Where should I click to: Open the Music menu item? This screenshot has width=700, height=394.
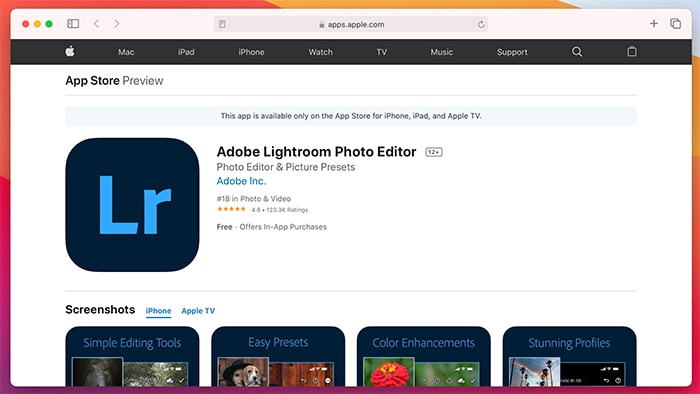[442, 52]
